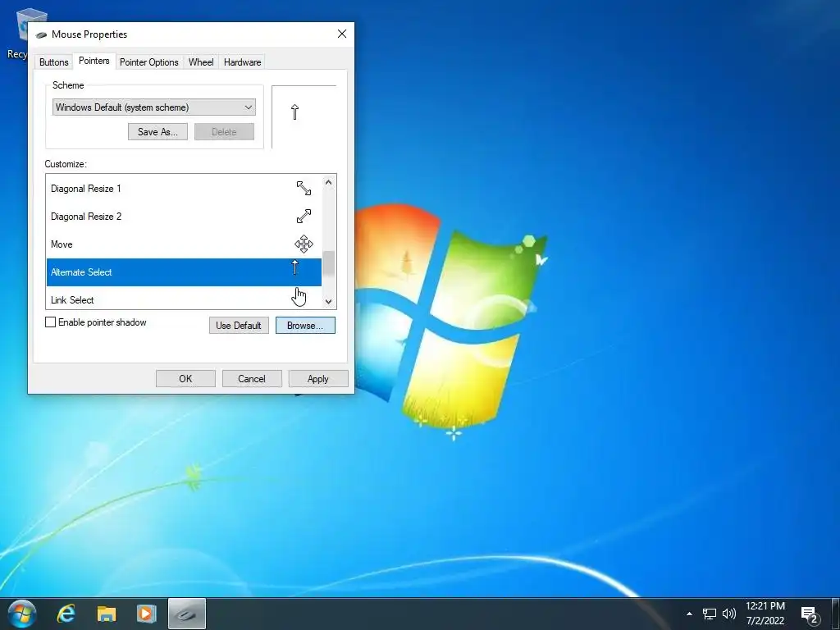The height and width of the screenshot is (630, 840).
Task: Click the Browse... button
Action: tap(305, 325)
